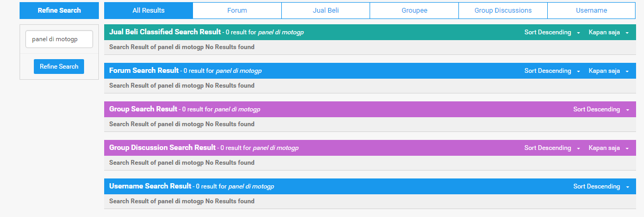Click the Group Discussion Search Result title
This screenshot has width=644, height=217.
coord(162,148)
